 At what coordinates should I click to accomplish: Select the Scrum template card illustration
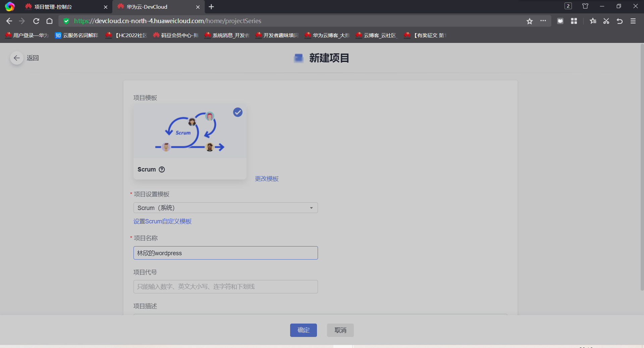pyautogui.click(x=190, y=132)
